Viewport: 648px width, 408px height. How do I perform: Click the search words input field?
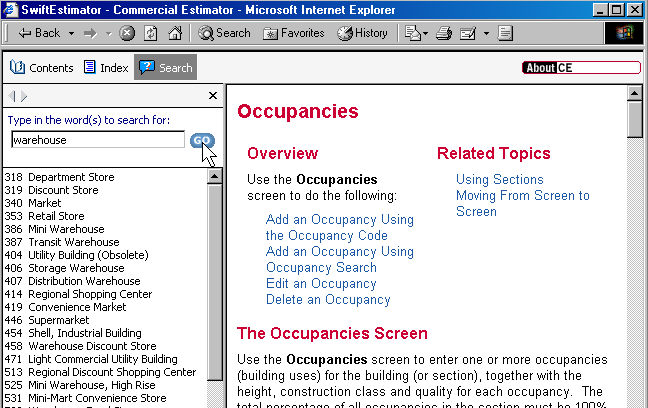98,140
